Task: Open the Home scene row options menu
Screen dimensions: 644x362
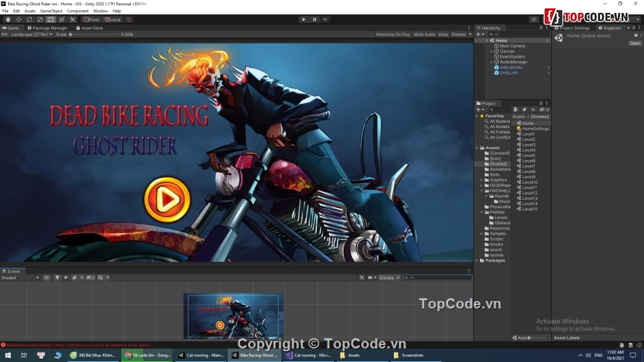Action: tap(547, 40)
